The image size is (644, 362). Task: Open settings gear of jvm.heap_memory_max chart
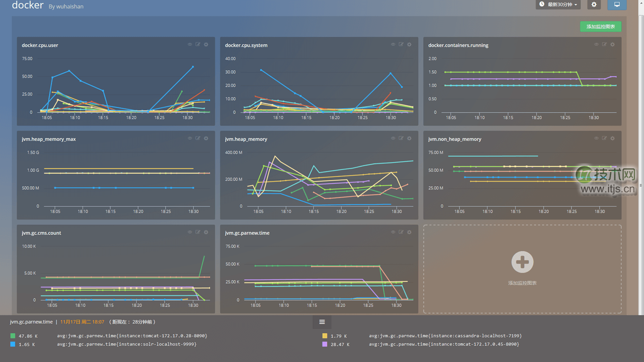pos(206,139)
